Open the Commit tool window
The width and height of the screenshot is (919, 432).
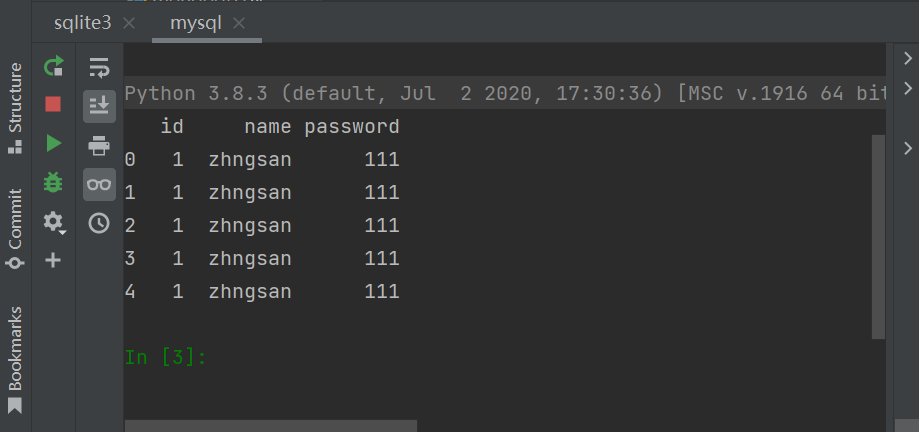coord(15,228)
